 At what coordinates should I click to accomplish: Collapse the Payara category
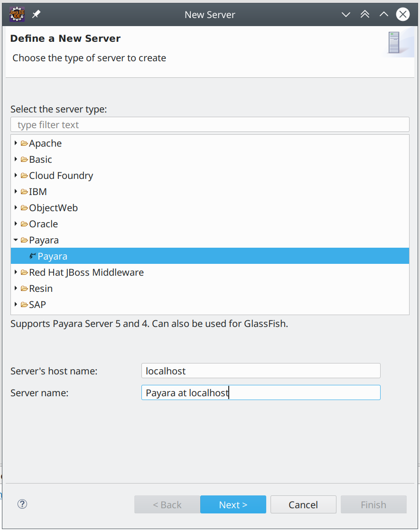pos(16,240)
